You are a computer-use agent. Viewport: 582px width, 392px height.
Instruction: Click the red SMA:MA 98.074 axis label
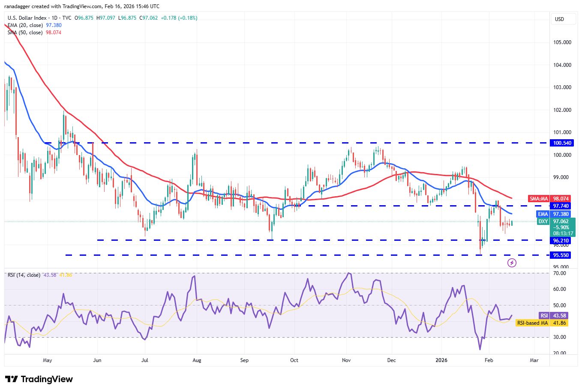pyautogui.click(x=555, y=199)
